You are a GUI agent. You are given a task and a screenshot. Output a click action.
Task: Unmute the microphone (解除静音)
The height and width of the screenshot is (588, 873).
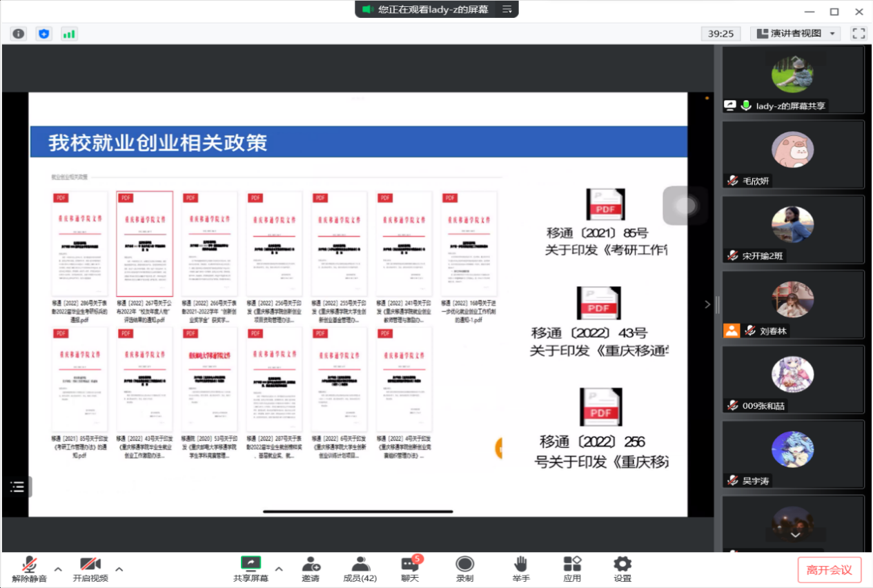pyautogui.click(x=29, y=569)
